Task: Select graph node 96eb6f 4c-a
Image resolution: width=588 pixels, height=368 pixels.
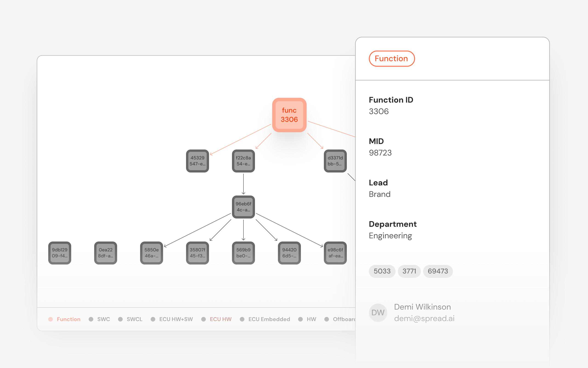Action: 243,207
